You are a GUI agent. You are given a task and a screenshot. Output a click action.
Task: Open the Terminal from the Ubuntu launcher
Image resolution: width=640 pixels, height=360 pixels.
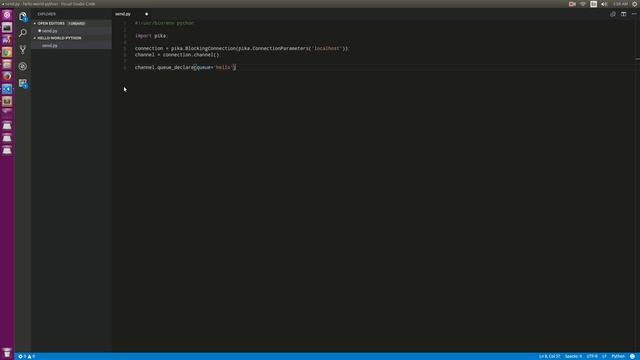pyautogui.click(x=7, y=27)
